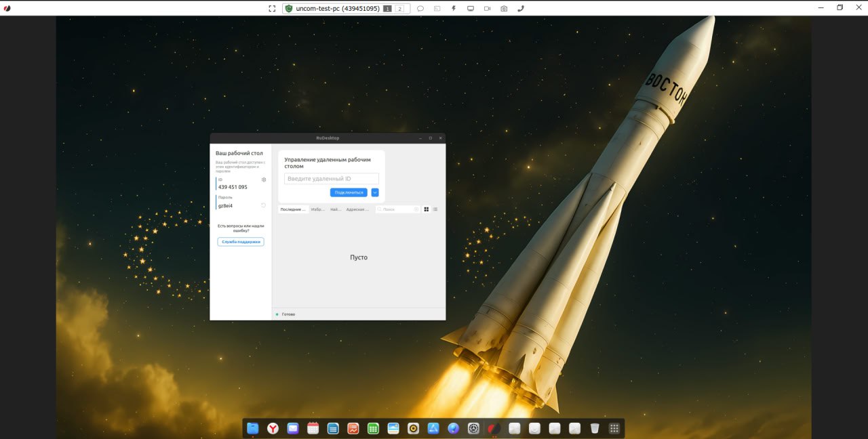Screen dimensions: 868x439
Task: Expand the dropdown arrow beside Подключиться
Action: point(375,192)
